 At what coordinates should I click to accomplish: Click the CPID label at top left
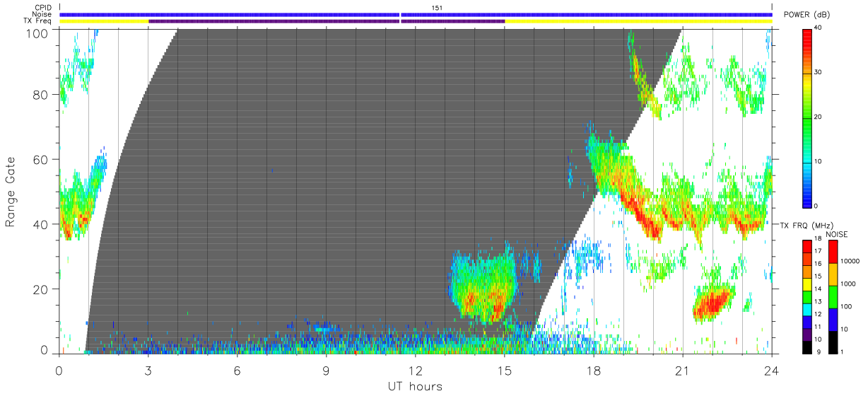[x=43, y=8]
